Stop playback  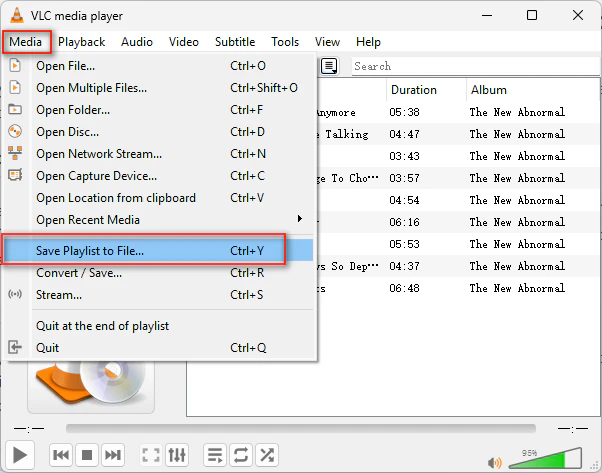coord(87,455)
